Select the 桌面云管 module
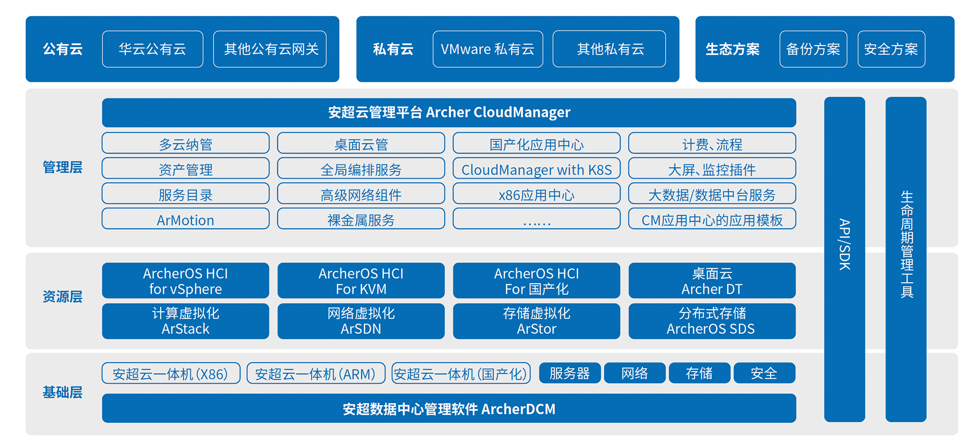Viewport: 980px width, 446px height. 361,143
